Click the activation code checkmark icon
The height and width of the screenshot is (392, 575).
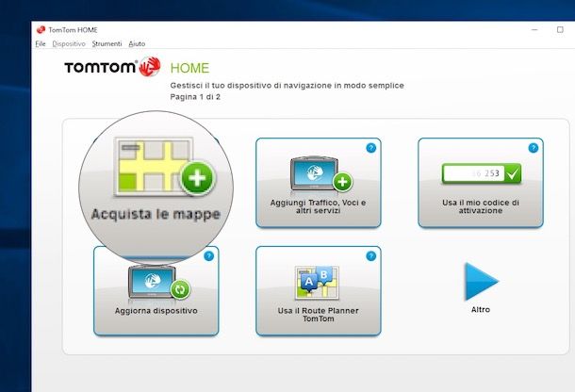tap(513, 173)
